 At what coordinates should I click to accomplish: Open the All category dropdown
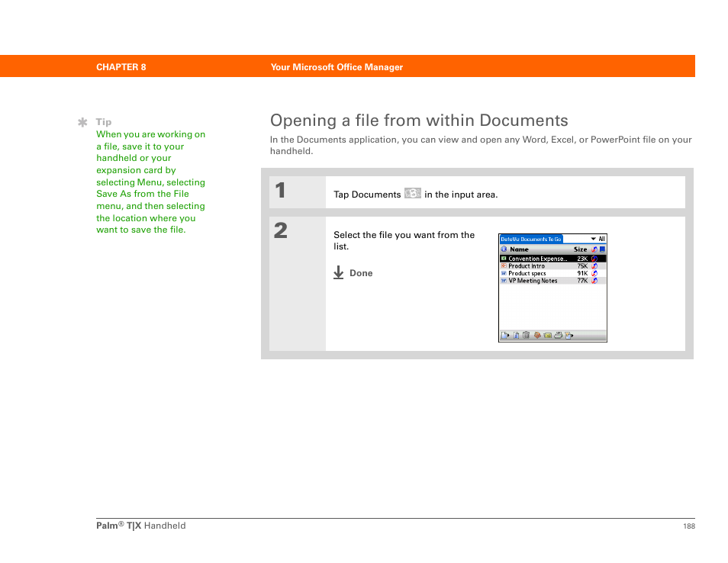point(598,239)
